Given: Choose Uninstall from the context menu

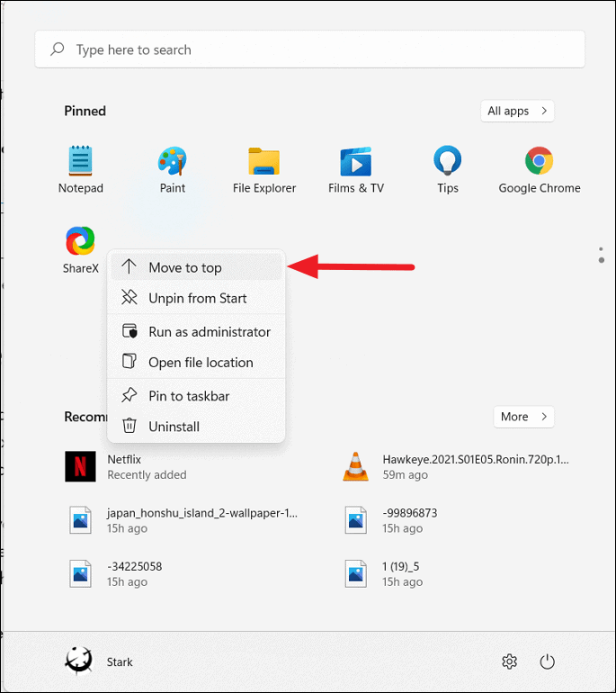Looking at the screenshot, I should coord(196,427).
